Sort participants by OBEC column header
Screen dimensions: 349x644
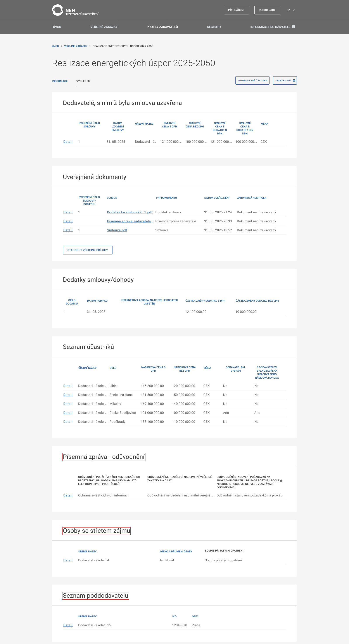113,368
